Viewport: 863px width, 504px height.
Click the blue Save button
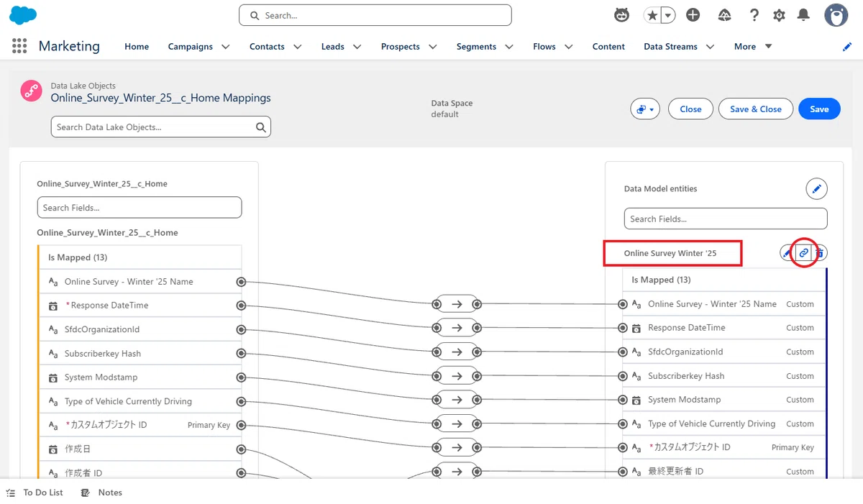pyautogui.click(x=819, y=109)
